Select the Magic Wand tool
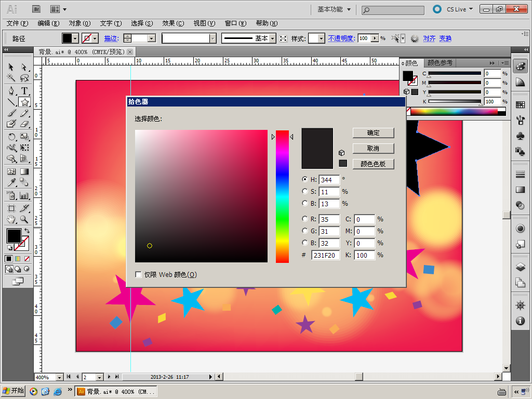Screen dimensions: 532x399 pyautogui.click(x=11, y=78)
